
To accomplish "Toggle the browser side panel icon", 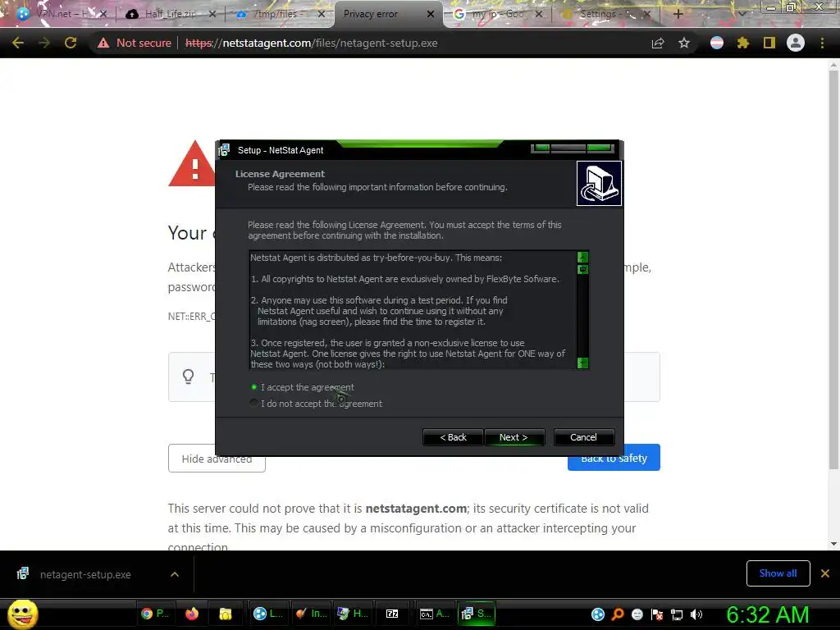I will point(769,43).
